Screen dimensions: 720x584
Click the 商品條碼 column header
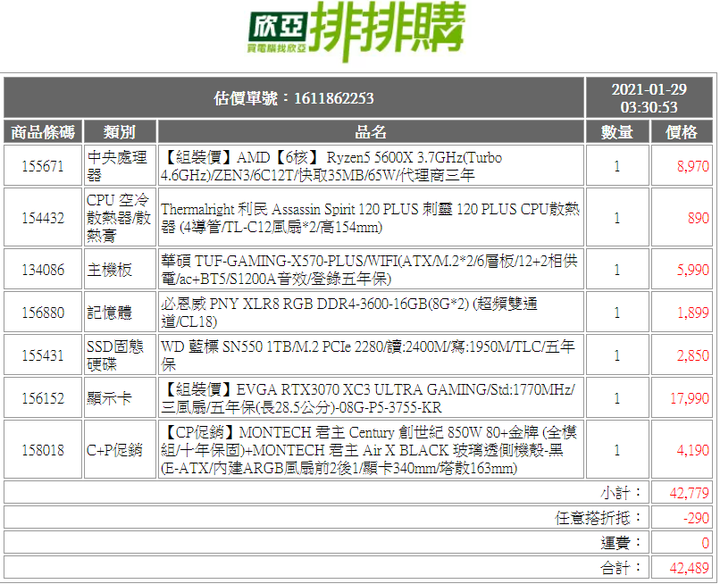[43, 132]
